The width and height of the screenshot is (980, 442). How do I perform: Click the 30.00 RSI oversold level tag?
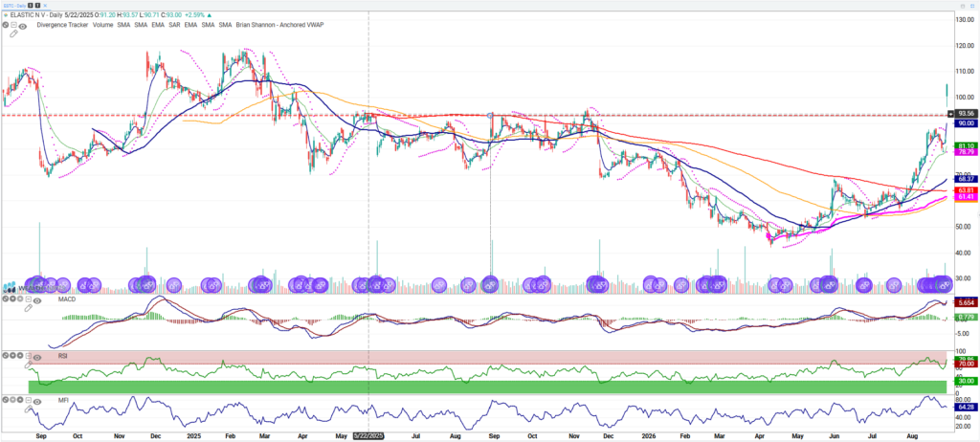click(x=967, y=380)
